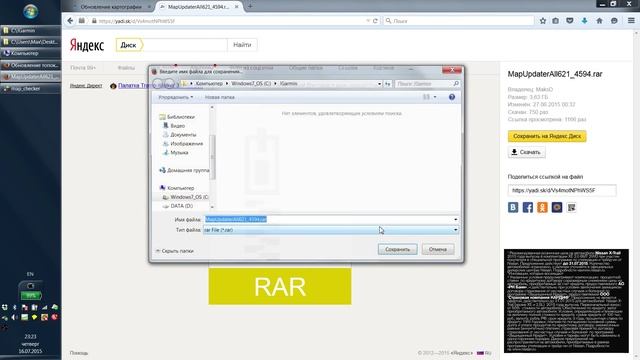This screenshot has width=640, height=360.
Task: Collapse folders with Скрыть папки
Action: pos(175,251)
